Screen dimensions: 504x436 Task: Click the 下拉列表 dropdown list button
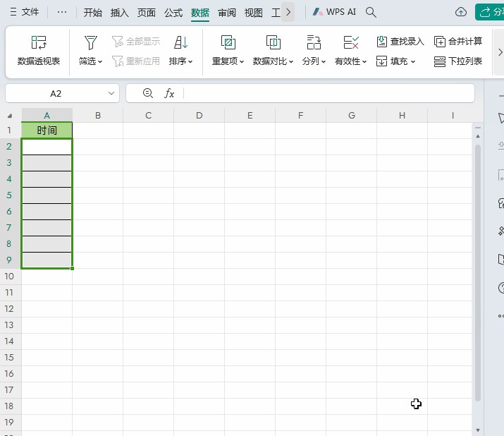click(458, 61)
